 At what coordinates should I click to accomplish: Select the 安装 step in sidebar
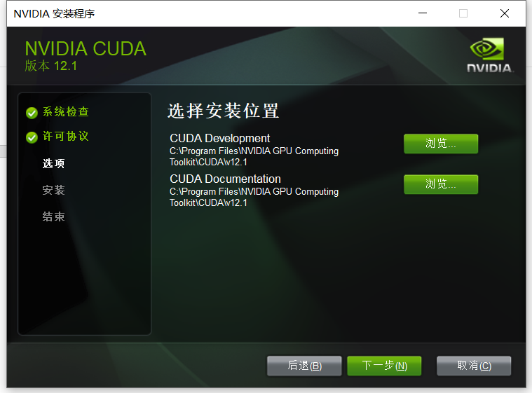click(53, 190)
